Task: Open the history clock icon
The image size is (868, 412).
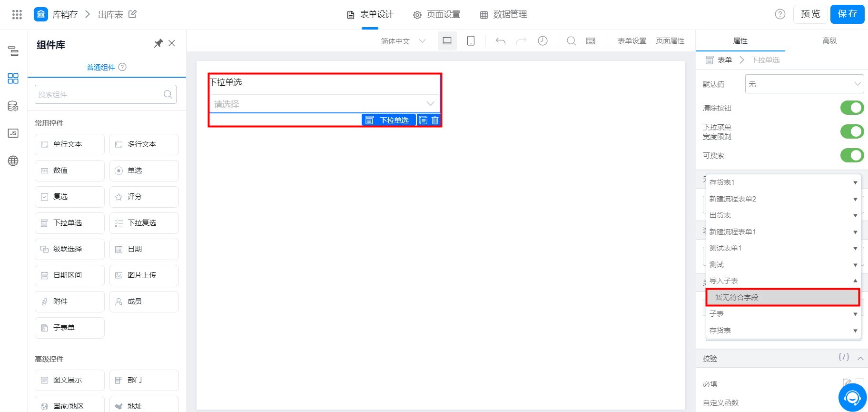Action: pos(542,41)
